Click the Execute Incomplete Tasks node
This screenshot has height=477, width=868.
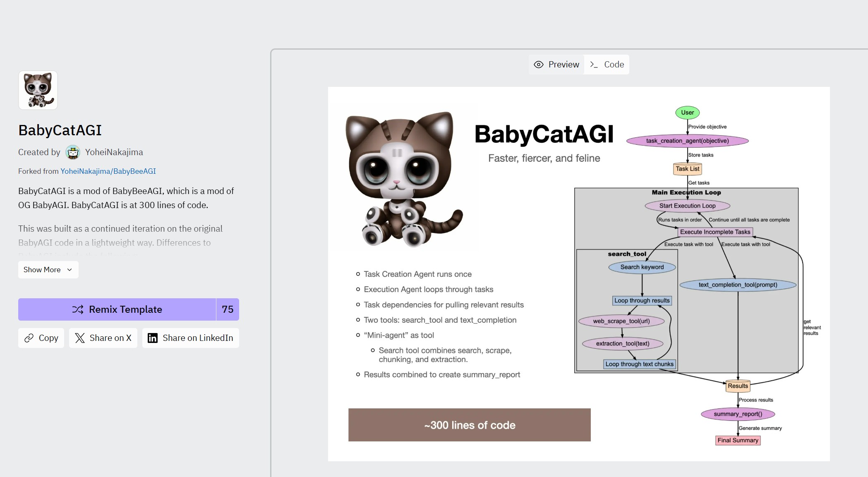715,232
